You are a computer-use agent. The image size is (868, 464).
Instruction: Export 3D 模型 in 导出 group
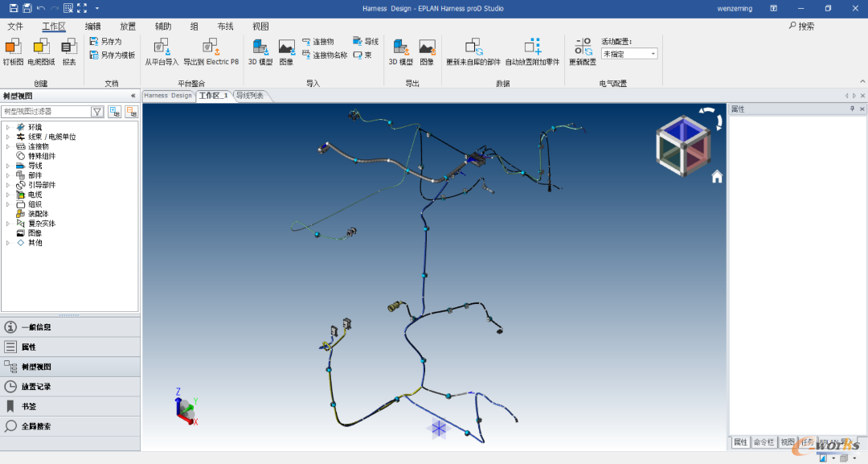[x=401, y=52]
